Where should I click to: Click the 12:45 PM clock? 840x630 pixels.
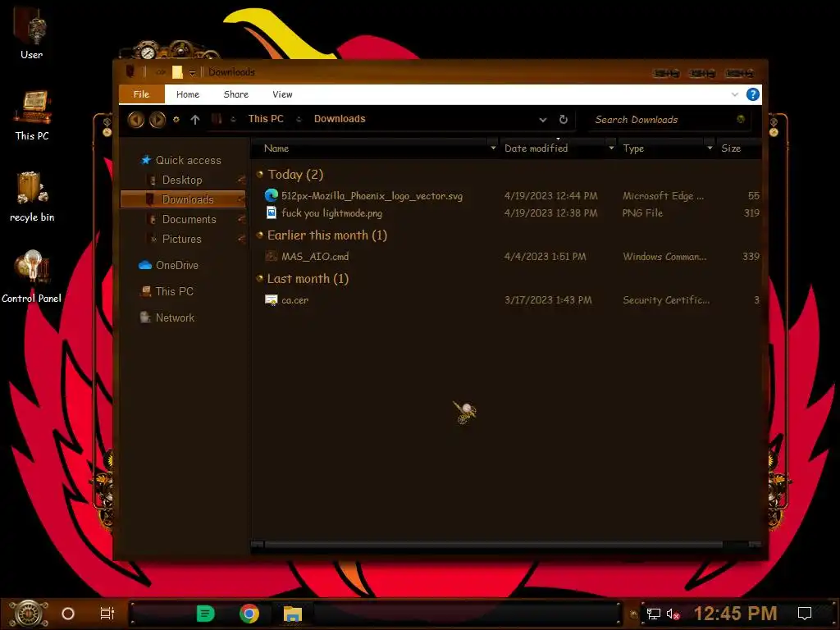click(736, 614)
